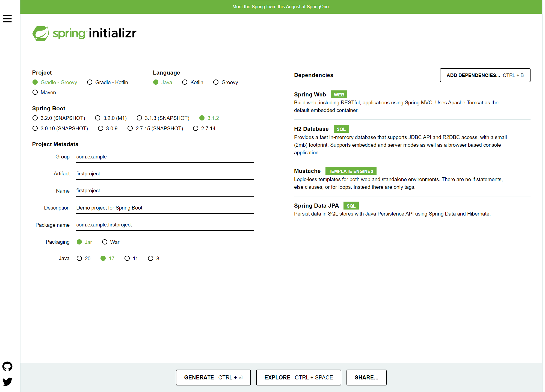The image size is (545, 392).
Task: Click the Generate button
Action: (x=213, y=377)
